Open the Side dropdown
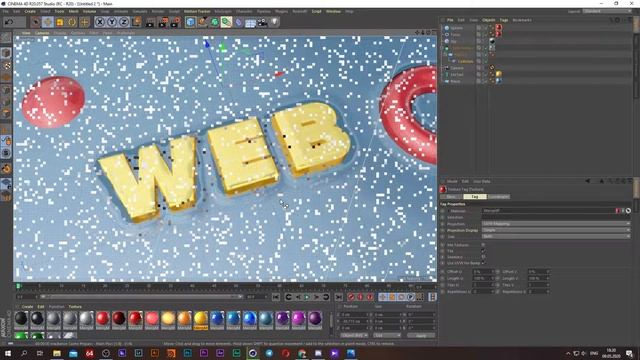 click(x=556, y=236)
